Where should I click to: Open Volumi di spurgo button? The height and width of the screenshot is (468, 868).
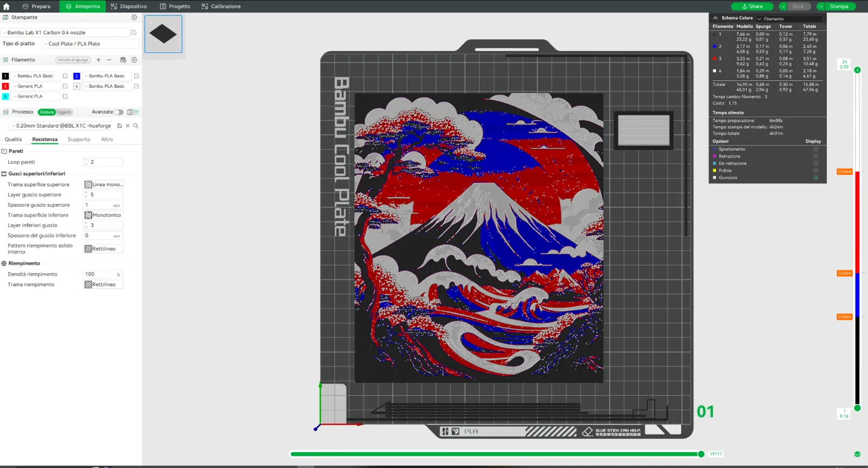click(x=73, y=60)
